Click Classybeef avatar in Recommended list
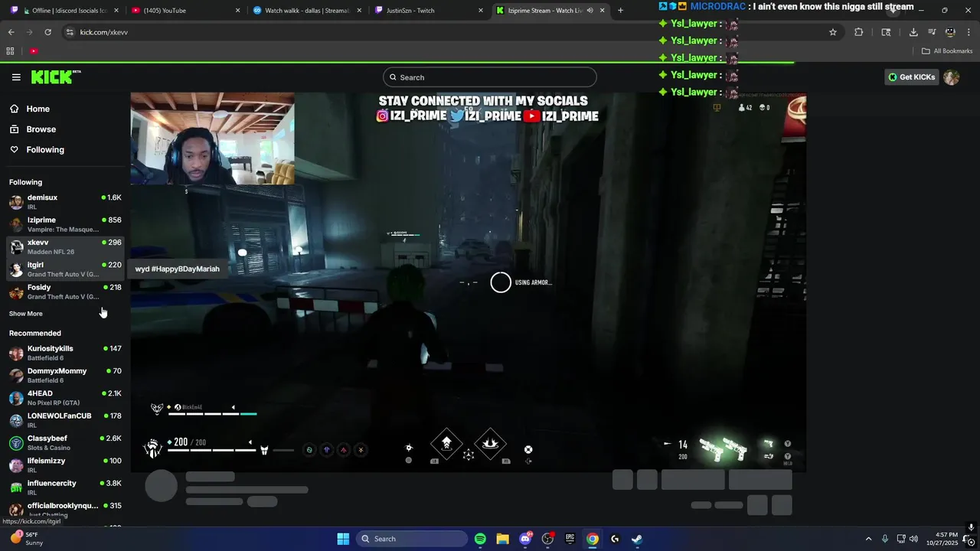 point(16,443)
